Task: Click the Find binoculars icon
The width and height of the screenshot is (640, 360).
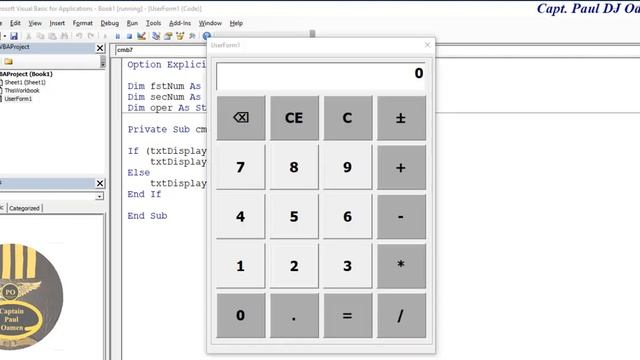Action: (x=64, y=36)
